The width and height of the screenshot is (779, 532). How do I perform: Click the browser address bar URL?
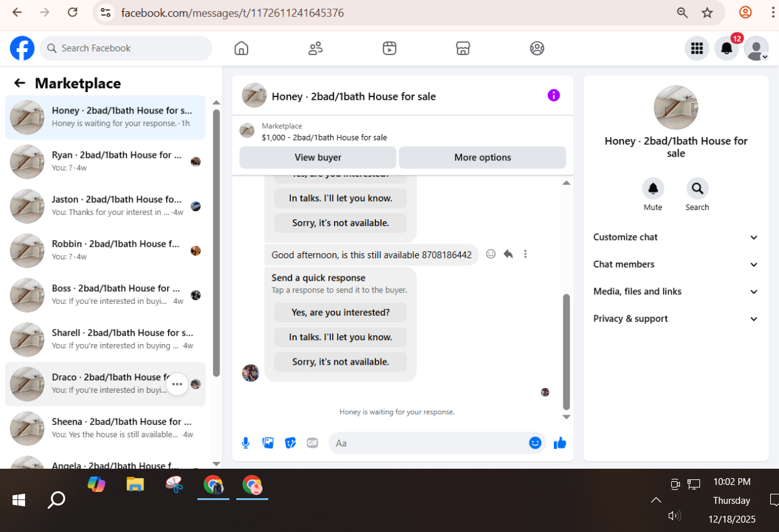pos(233,13)
